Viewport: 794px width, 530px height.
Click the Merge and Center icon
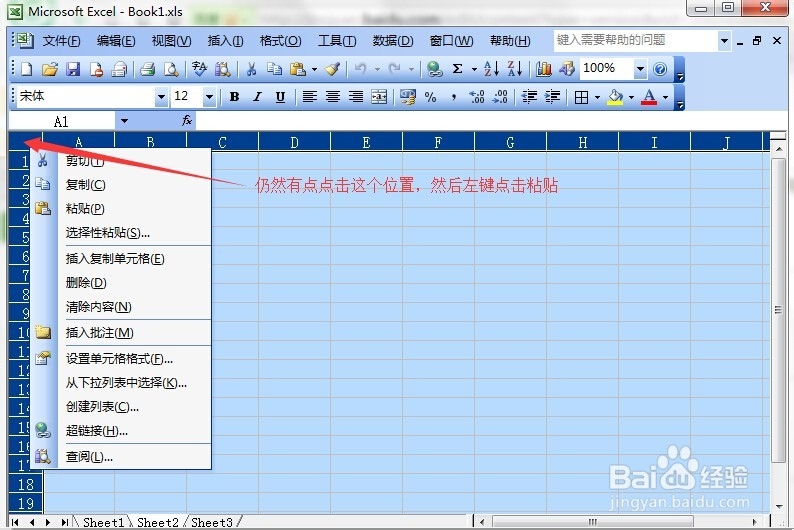tap(379, 97)
